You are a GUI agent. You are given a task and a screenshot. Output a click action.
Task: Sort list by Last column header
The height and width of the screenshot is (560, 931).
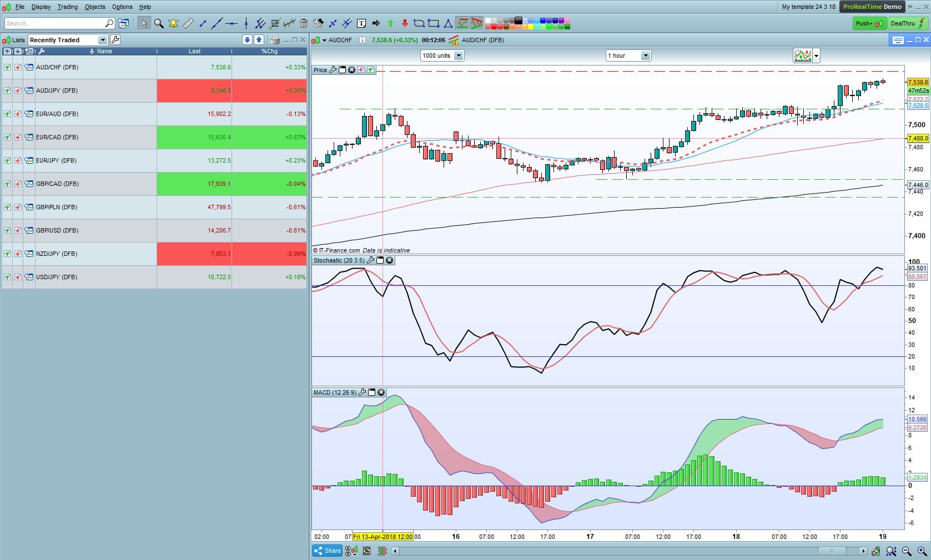194,51
